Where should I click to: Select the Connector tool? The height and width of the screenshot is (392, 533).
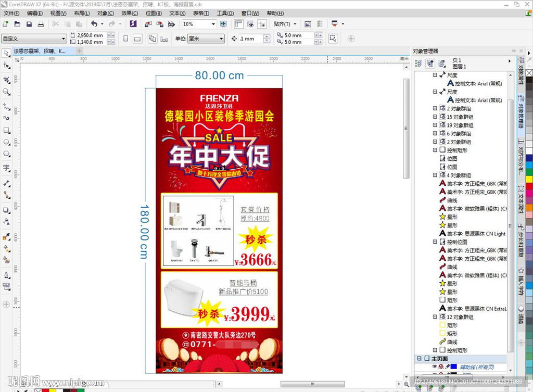click(6, 195)
